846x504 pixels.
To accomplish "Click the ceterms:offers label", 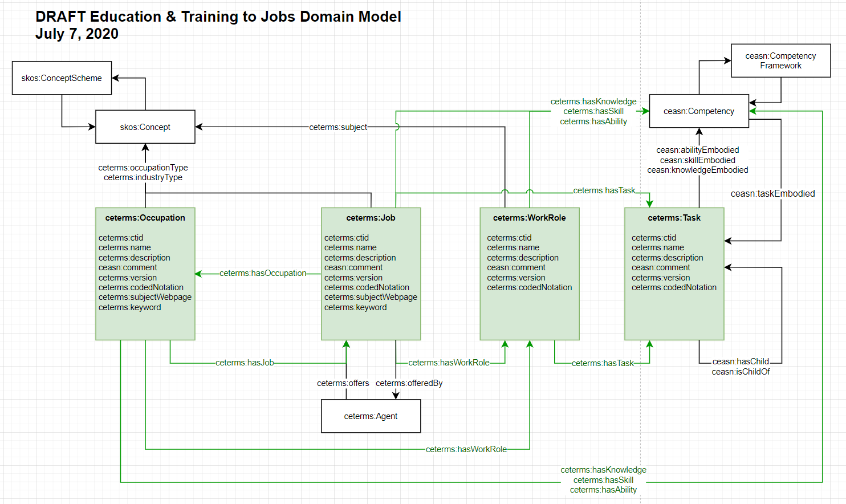I will coord(344,383).
